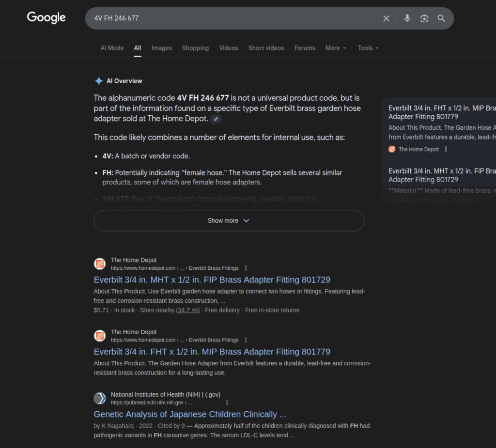496x448 pixels.
Task: Open Short videos tab
Action: tap(266, 48)
